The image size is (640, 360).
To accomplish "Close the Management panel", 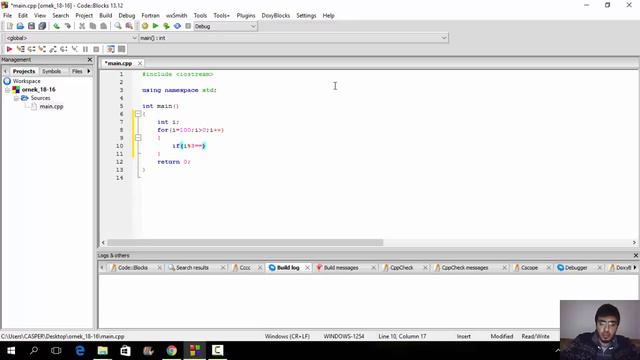I will [x=90, y=60].
